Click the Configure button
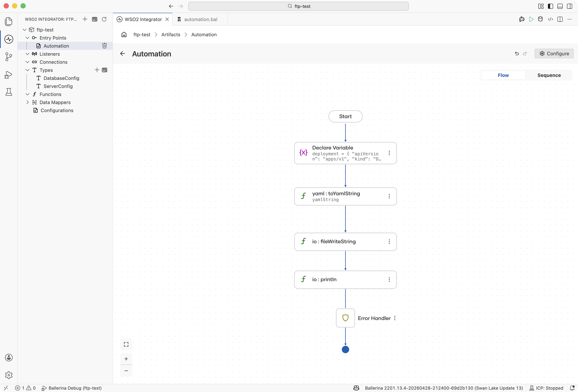 click(554, 54)
